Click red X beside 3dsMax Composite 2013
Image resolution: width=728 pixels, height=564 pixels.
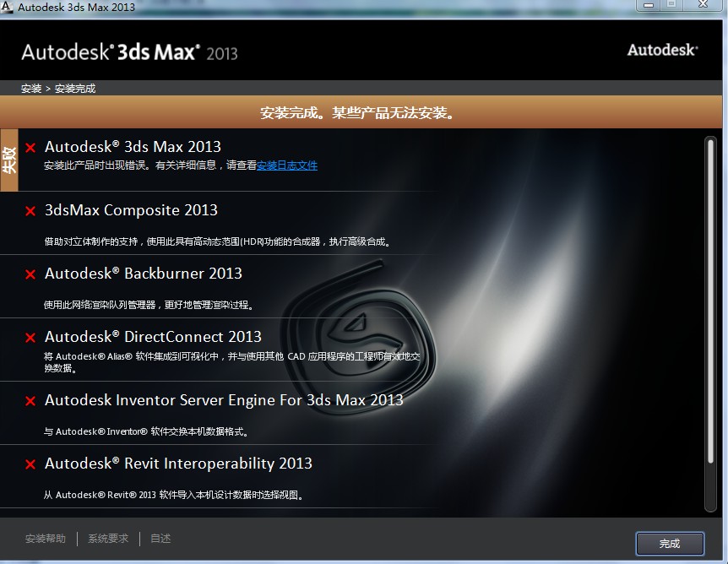click(30, 211)
